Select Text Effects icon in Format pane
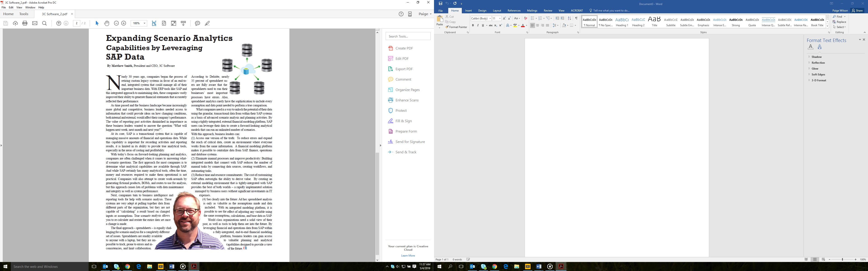The height and width of the screenshot is (271, 868). [819, 47]
